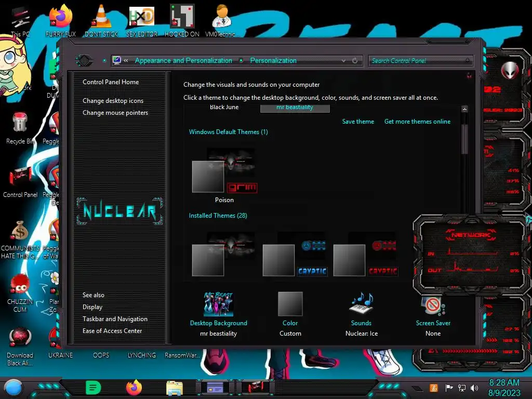Open the Display link under See also
The image size is (532, 399).
(92, 307)
